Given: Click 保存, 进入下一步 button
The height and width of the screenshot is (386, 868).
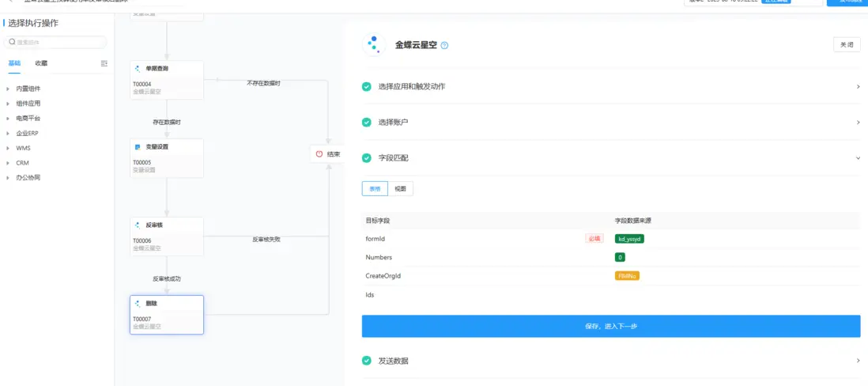Looking at the screenshot, I should (x=611, y=326).
